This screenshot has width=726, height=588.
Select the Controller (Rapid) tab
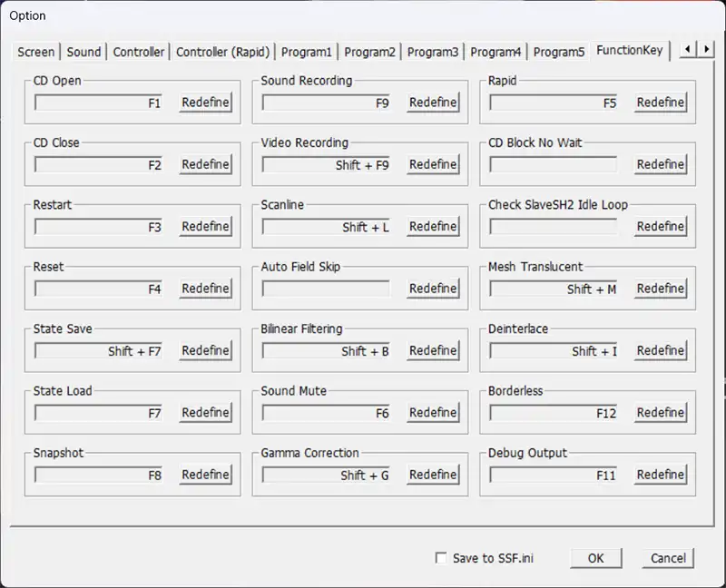222,52
